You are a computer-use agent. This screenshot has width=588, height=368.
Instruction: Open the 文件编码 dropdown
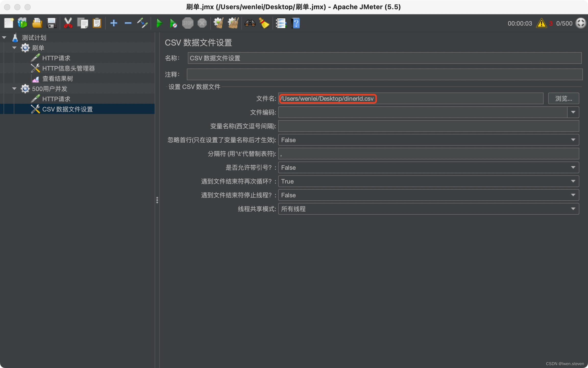pyautogui.click(x=573, y=112)
